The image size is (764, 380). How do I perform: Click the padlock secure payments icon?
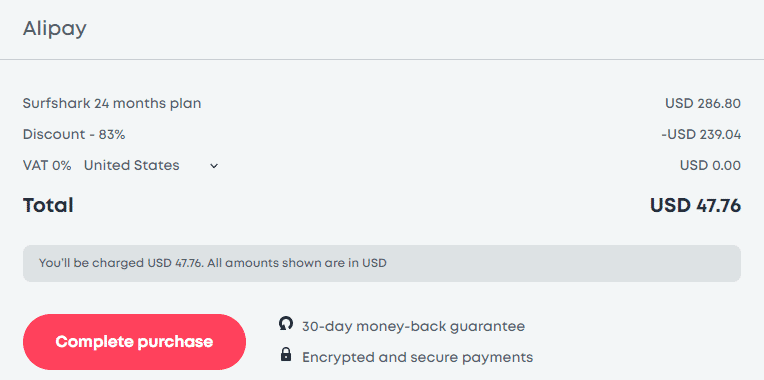click(286, 354)
